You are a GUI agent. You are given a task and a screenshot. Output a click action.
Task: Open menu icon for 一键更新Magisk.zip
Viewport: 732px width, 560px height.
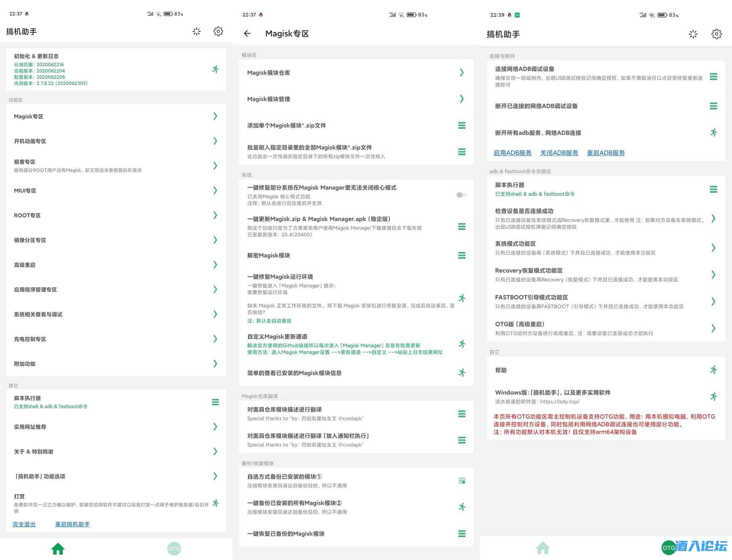462,227
